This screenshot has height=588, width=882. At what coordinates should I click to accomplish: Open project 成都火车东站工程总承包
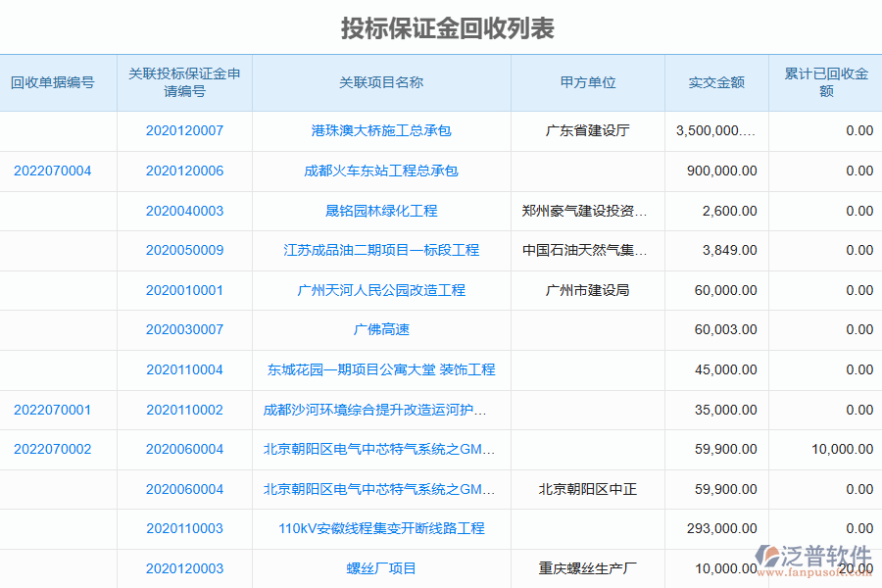[x=380, y=171]
